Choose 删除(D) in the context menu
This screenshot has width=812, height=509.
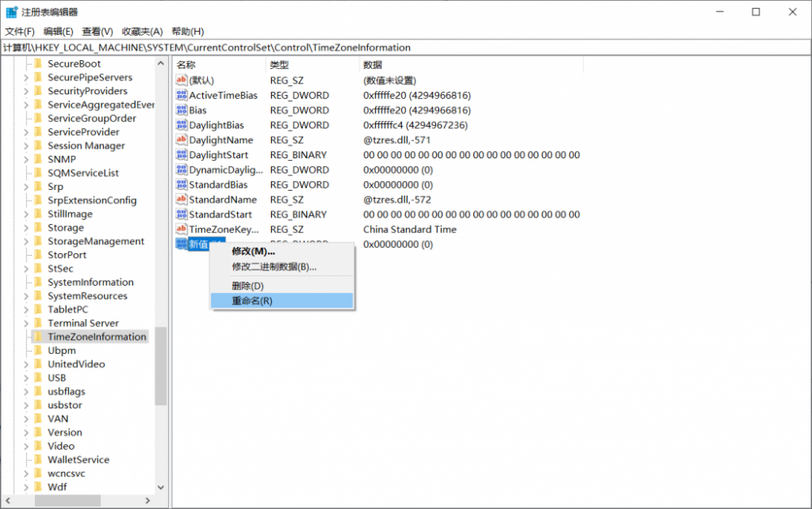(x=248, y=286)
